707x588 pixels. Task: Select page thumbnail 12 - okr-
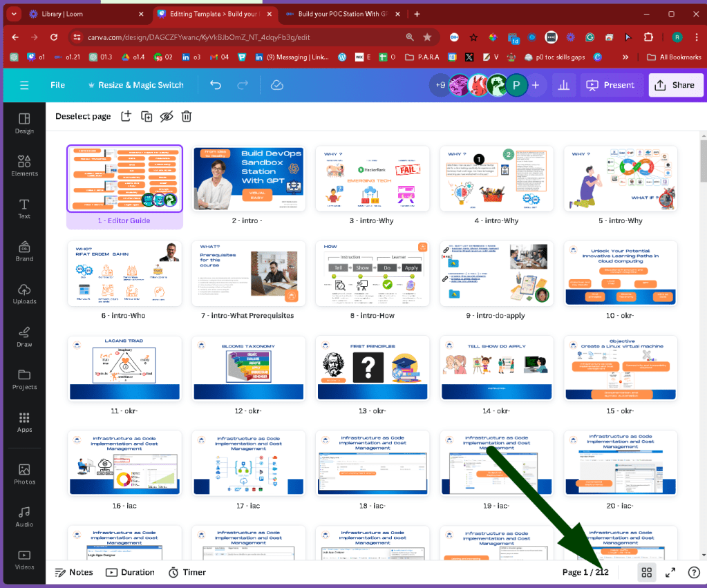point(248,368)
